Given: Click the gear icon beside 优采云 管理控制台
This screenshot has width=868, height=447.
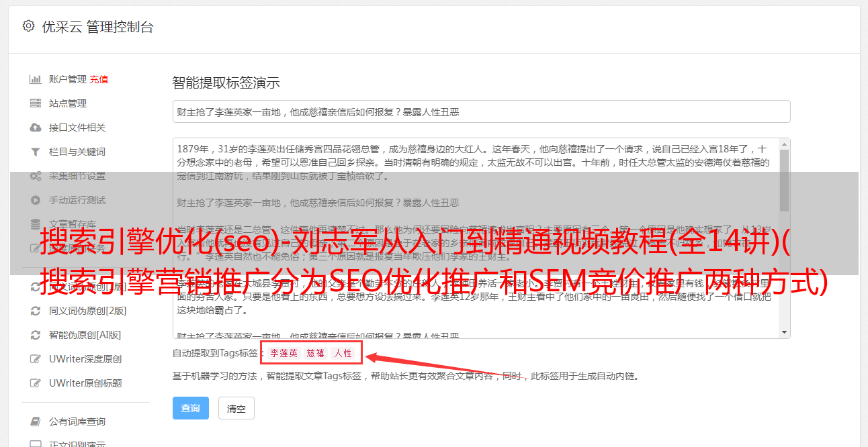Looking at the screenshot, I should coord(28,26).
